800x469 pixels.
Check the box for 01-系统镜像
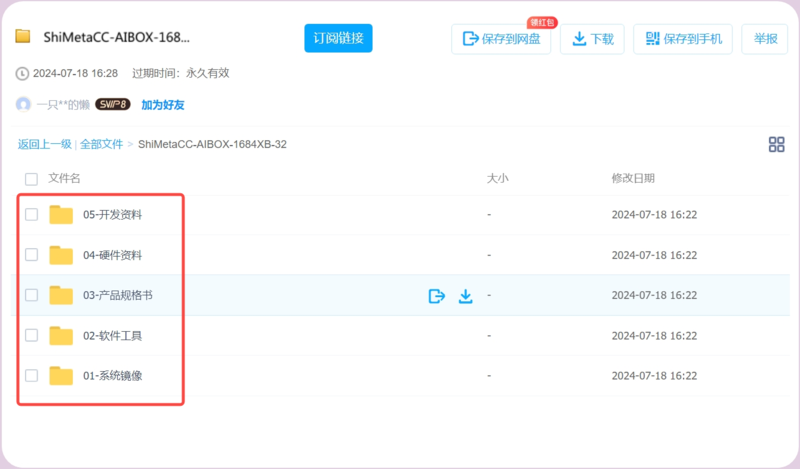[31, 375]
